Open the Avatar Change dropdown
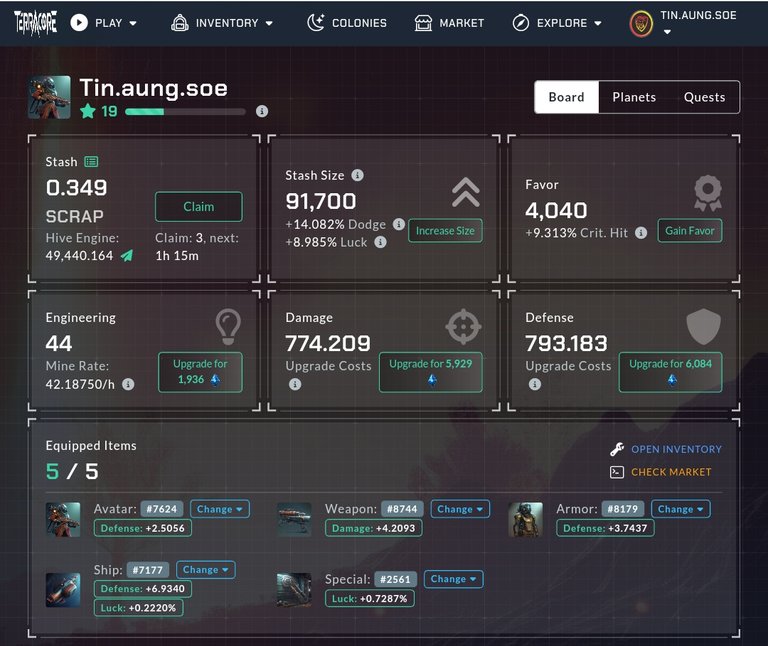The height and width of the screenshot is (646, 768). (x=219, y=509)
